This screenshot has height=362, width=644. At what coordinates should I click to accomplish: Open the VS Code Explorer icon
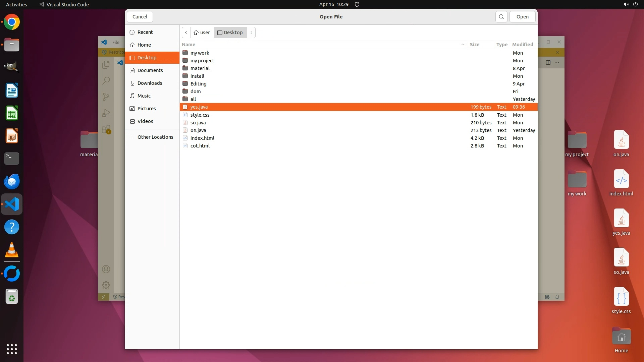106,64
